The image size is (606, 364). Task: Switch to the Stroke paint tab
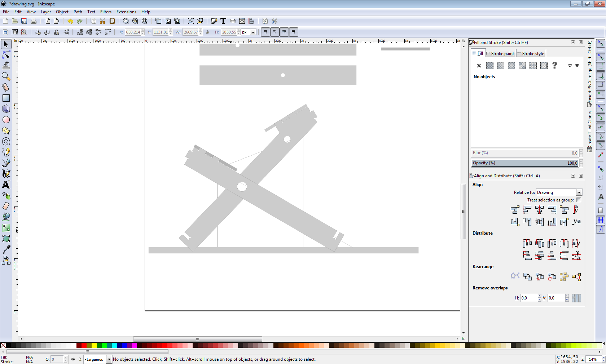point(500,54)
